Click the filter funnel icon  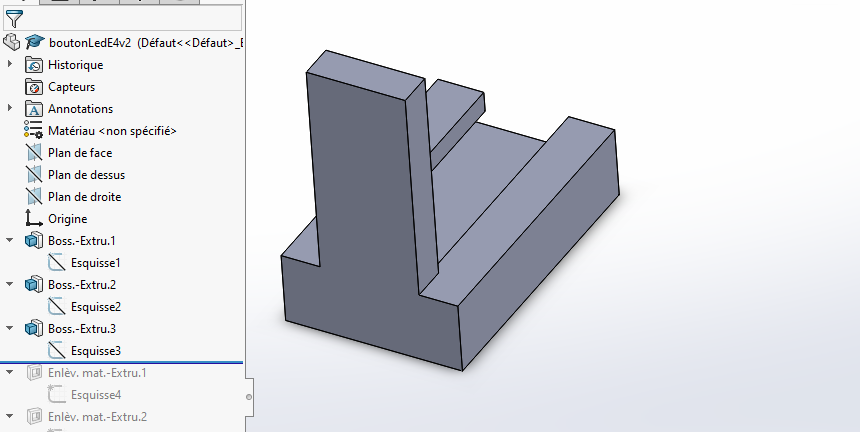coord(13,18)
